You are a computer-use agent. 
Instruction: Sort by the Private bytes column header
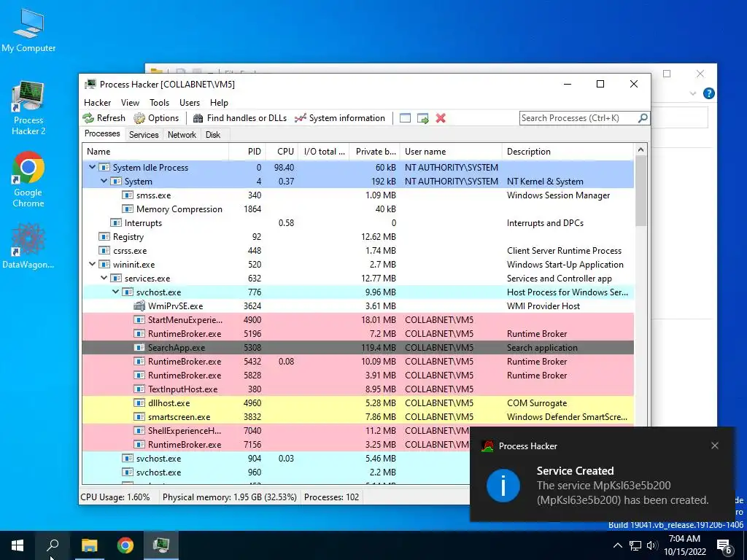point(375,152)
